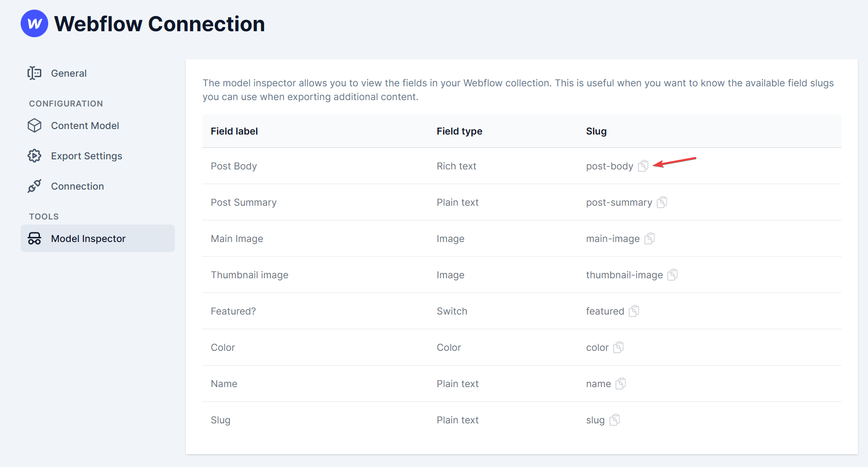Copy the thumbnail-image slug
Viewport: 868px width, 467px height.
click(672, 275)
